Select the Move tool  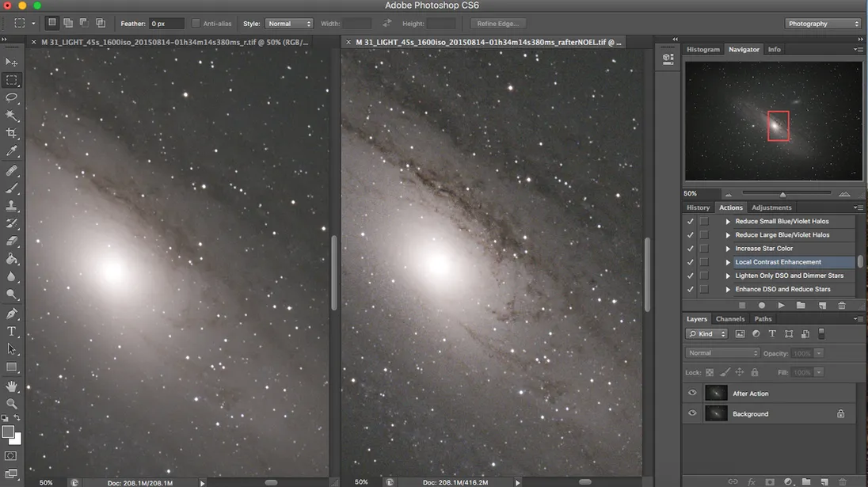[x=11, y=62]
